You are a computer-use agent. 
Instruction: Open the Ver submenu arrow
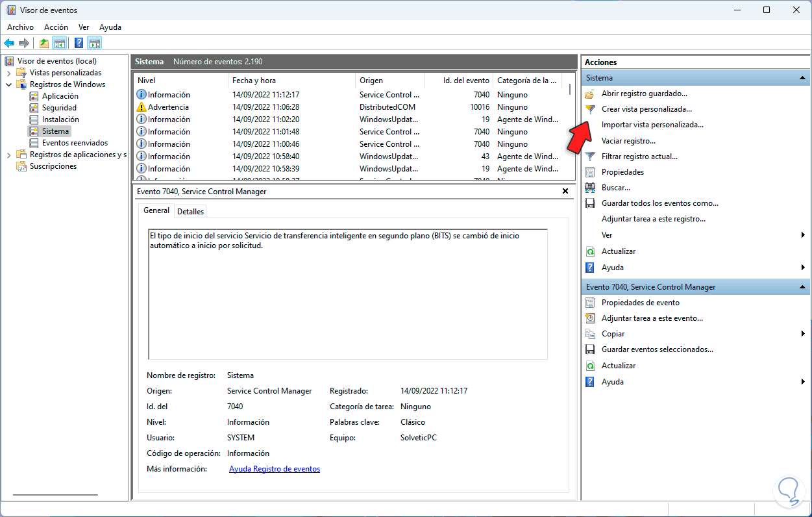[803, 235]
